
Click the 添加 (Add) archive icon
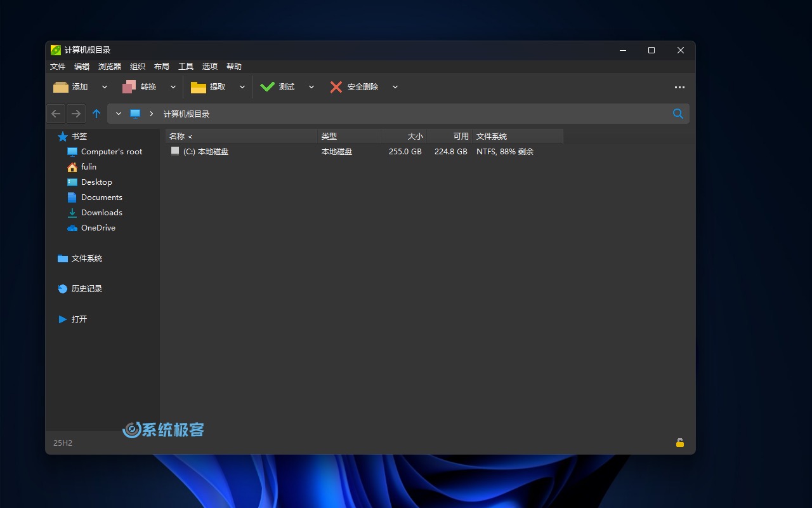[61, 87]
